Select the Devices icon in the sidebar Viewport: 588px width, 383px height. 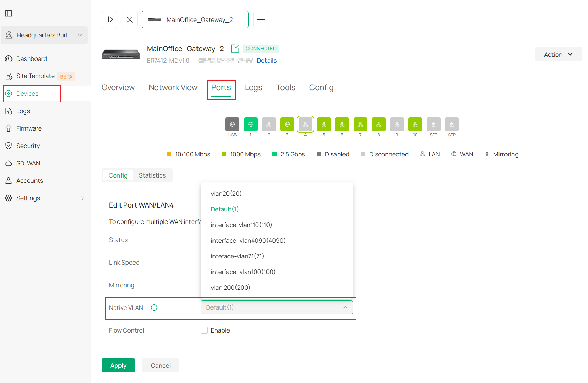[9, 93]
